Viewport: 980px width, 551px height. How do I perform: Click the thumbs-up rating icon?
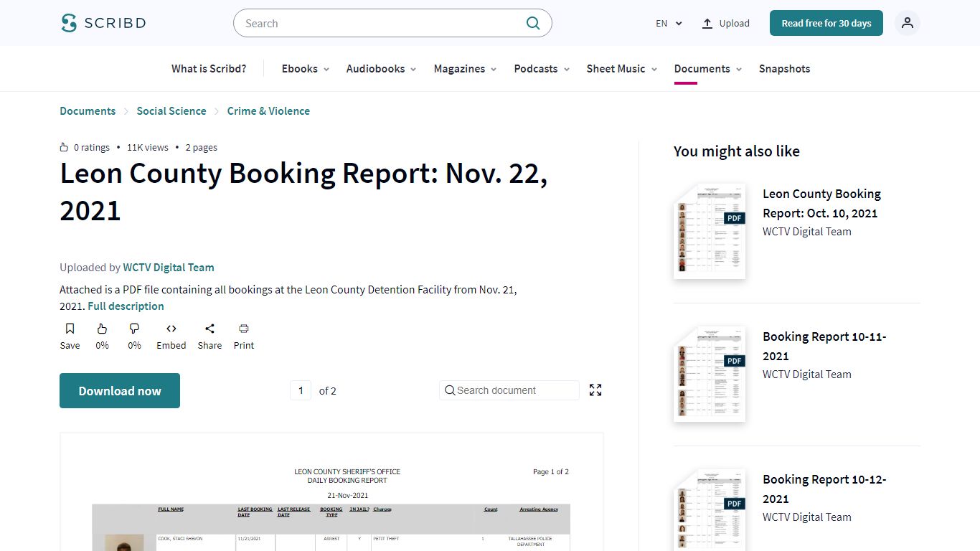pos(102,329)
